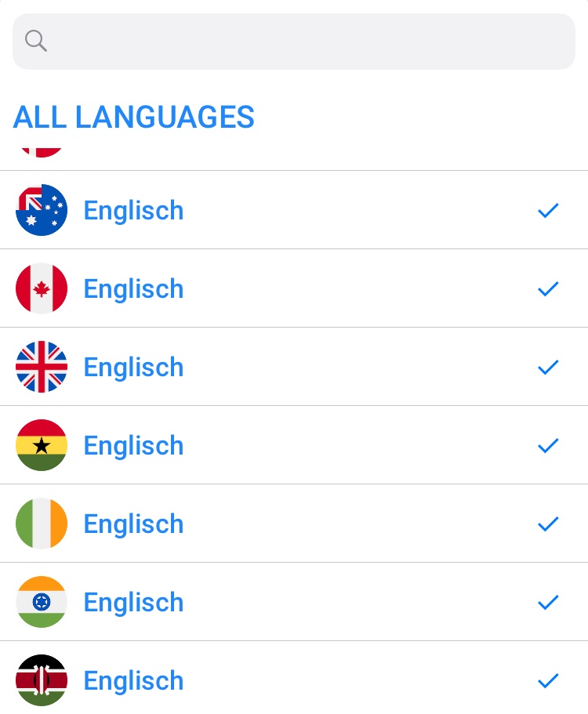Deselect the UK Englisch checkmark
This screenshot has width=588, height=714.
coord(548,367)
